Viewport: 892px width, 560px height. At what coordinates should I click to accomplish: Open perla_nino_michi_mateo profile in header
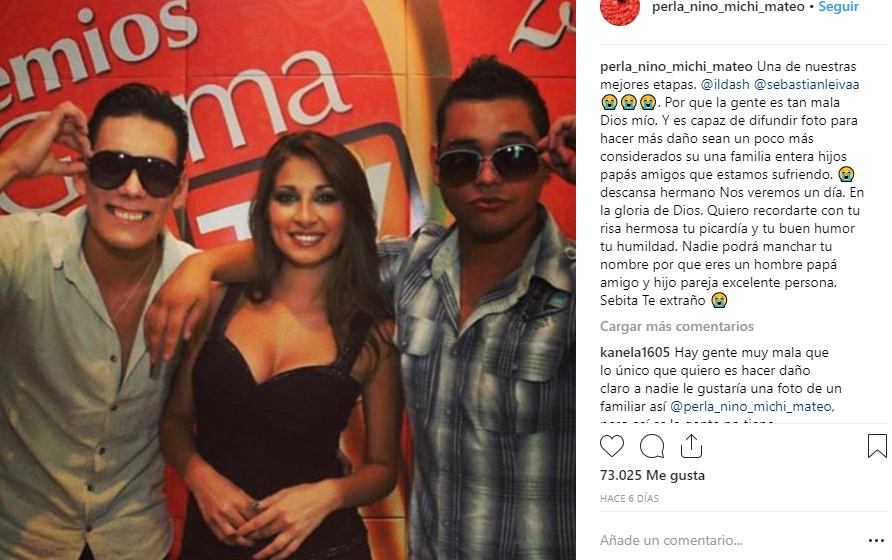[728, 7]
